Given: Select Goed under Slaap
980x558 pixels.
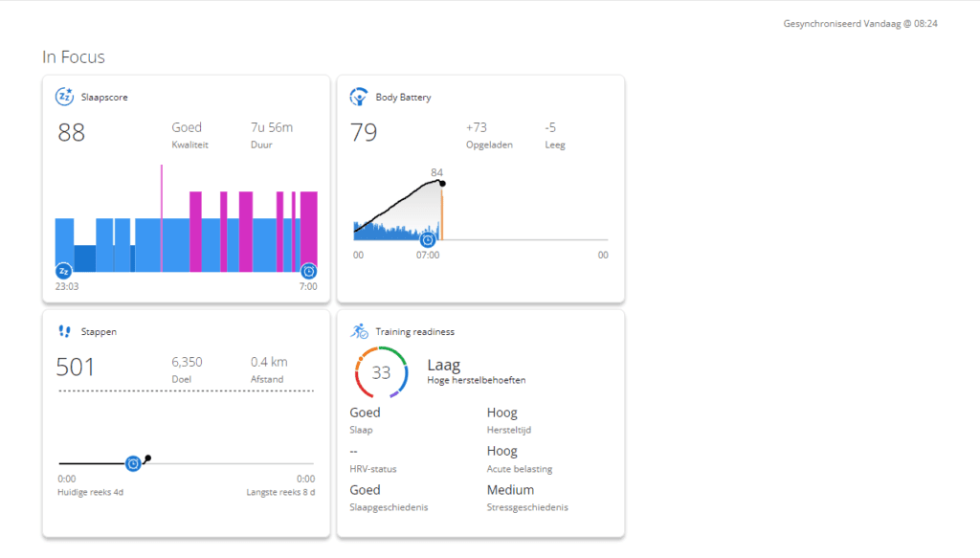Looking at the screenshot, I should (366, 412).
